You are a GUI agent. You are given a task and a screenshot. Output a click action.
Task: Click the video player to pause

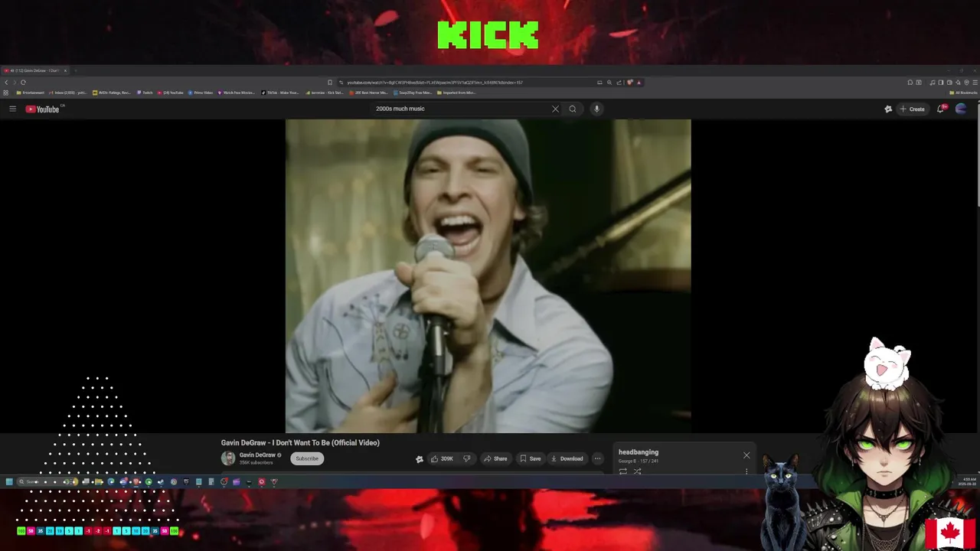[x=488, y=276]
